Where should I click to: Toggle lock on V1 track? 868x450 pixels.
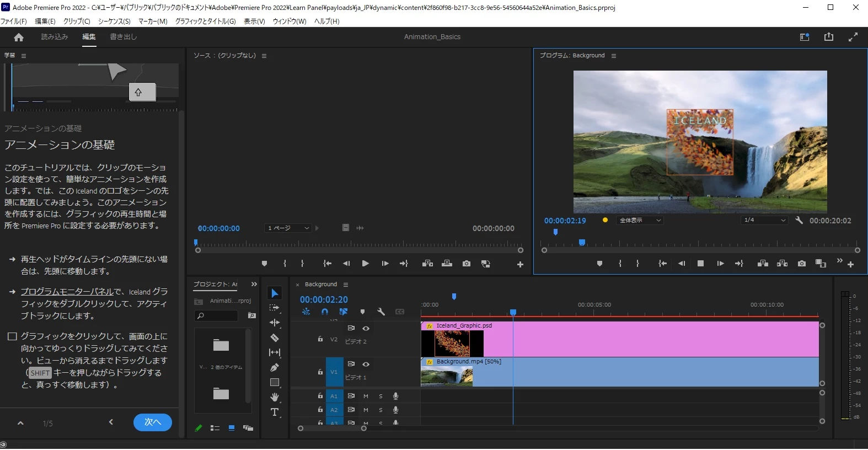pos(320,372)
